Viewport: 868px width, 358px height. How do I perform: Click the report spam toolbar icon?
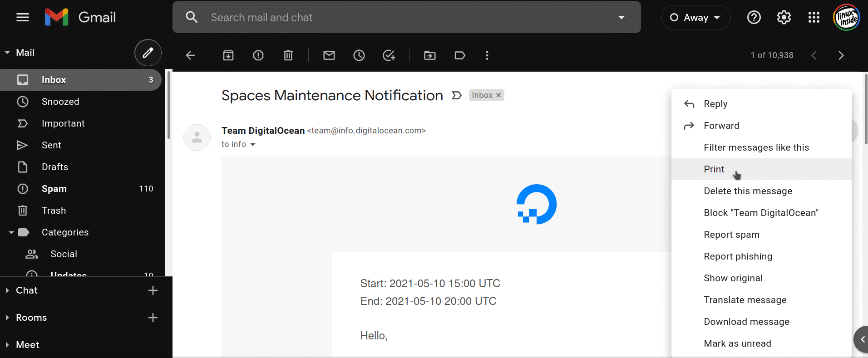(x=258, y=55)
